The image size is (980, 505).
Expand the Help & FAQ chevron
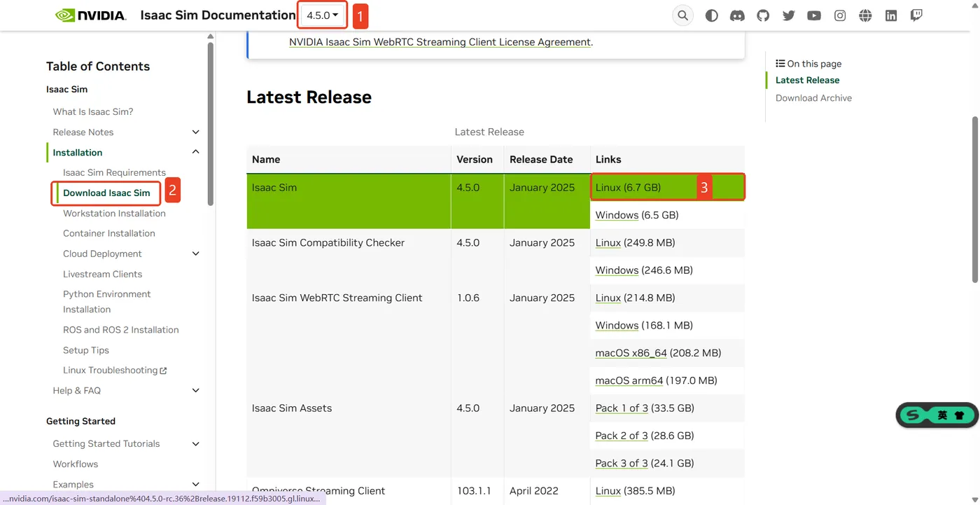click(196, 390)
